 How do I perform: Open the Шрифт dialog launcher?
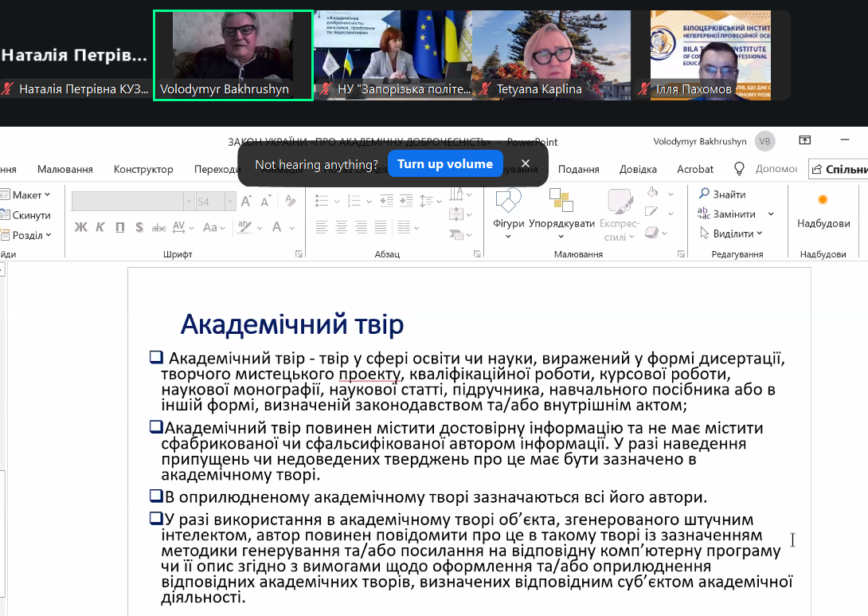coord(299,253)
